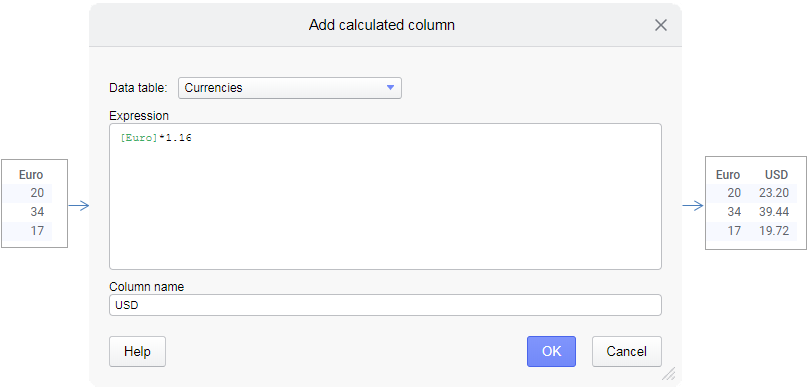Select the 19.72 cell in result table
The width and height of the screenshot is (810, 390).
774,231
